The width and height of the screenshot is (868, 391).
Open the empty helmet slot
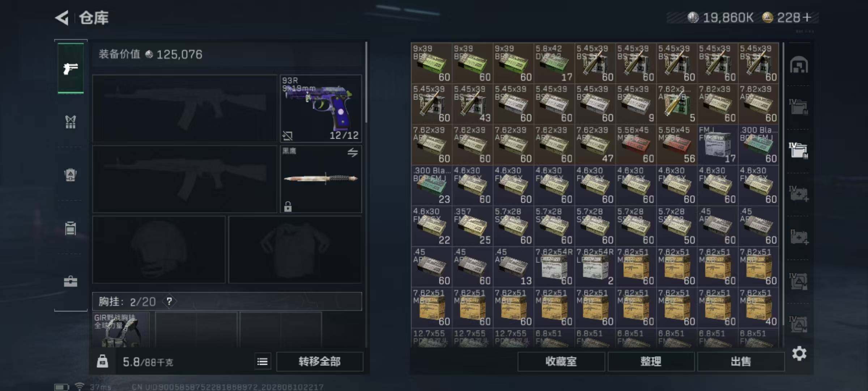(x=159, y=249)
